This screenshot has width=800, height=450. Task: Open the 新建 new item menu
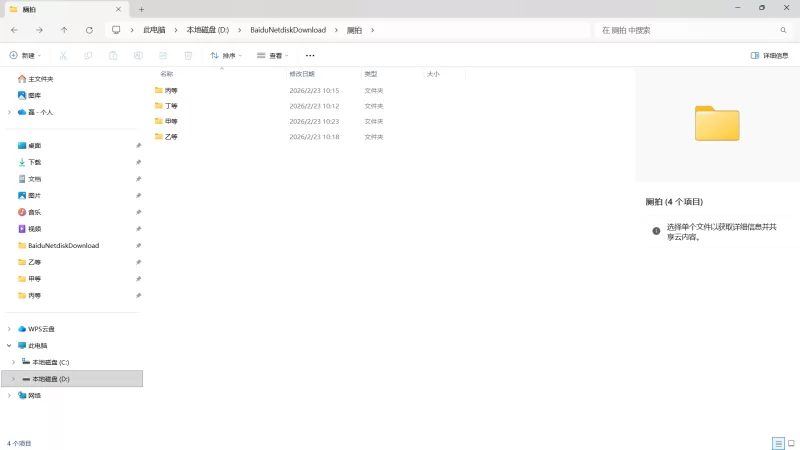pos(26,56)
